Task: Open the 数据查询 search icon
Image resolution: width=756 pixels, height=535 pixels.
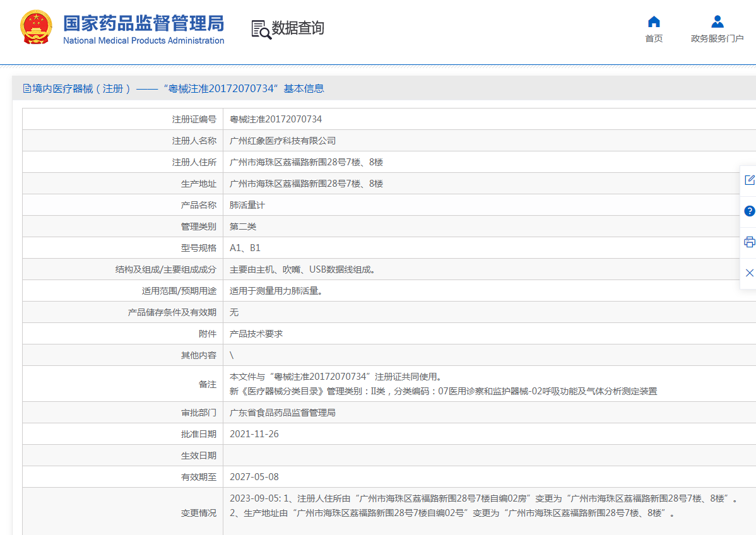Action: click(261, 30)
